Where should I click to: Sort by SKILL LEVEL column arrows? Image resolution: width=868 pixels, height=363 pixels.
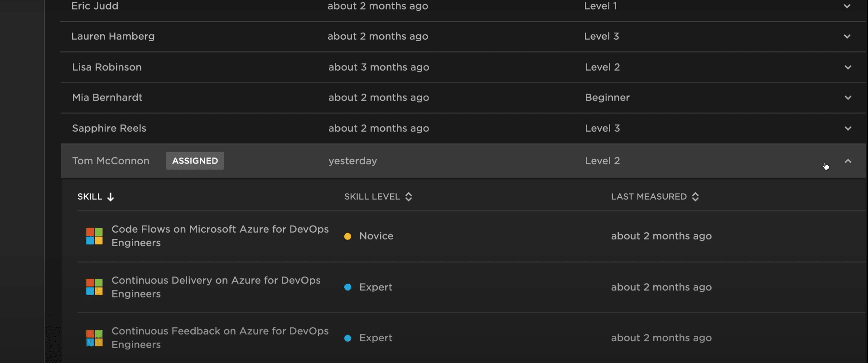click(x=409, y=197)
